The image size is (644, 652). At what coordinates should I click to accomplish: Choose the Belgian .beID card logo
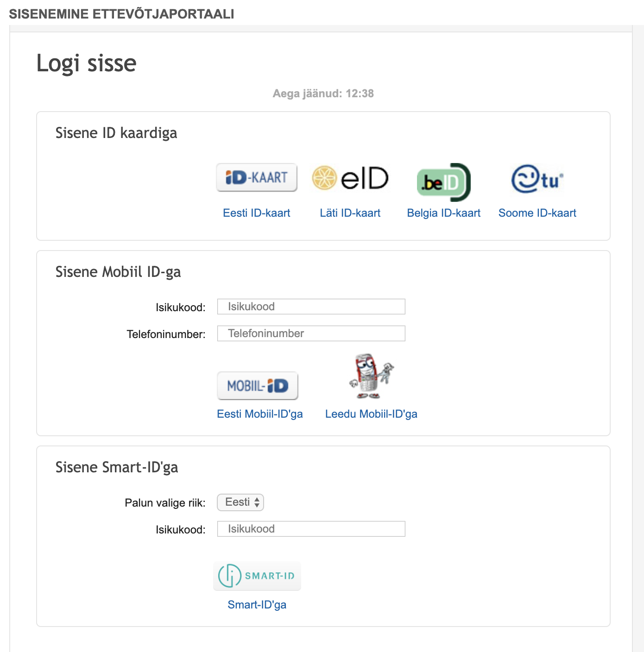[x=443, y=182]
